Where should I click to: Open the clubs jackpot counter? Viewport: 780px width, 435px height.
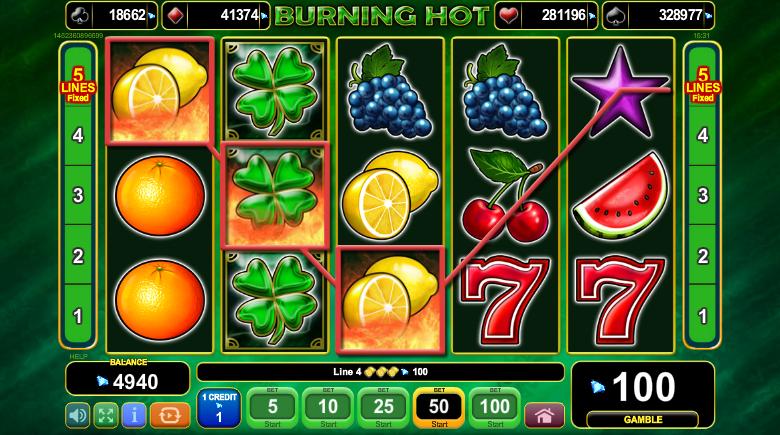pyautogui.click(x=112, y=15)
